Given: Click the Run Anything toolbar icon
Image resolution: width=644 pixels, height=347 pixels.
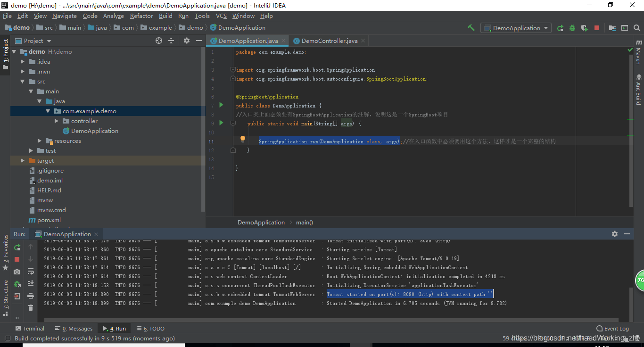Looking at the screenshot, I should (625, 28).
